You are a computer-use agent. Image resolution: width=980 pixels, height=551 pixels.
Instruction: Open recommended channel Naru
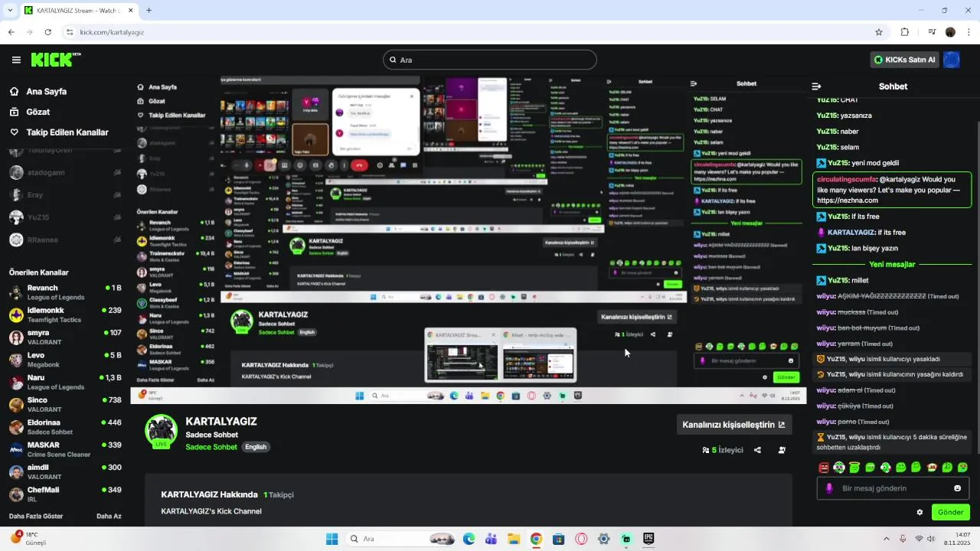point(65,382)
